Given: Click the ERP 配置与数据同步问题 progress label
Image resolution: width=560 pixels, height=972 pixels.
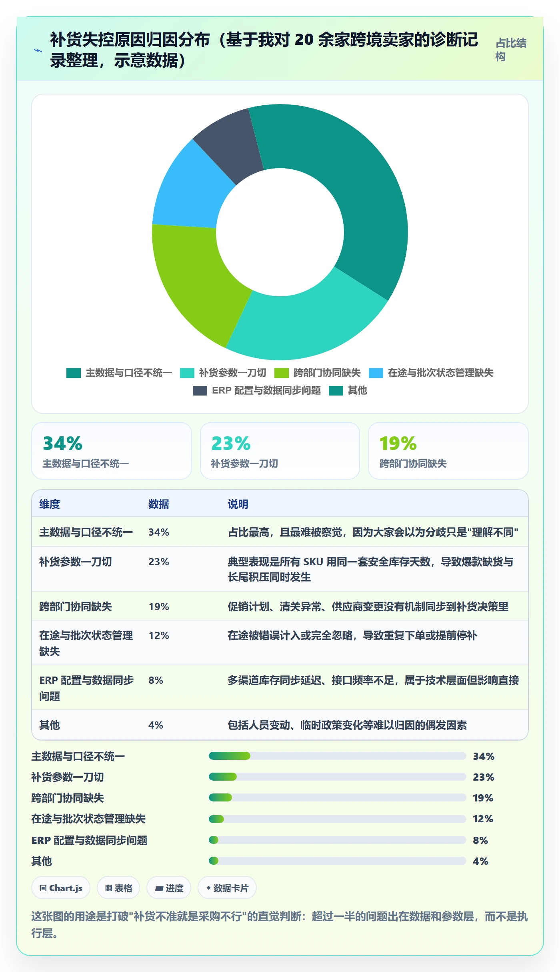Looking at the screenshot, I should tap(90, 840).
